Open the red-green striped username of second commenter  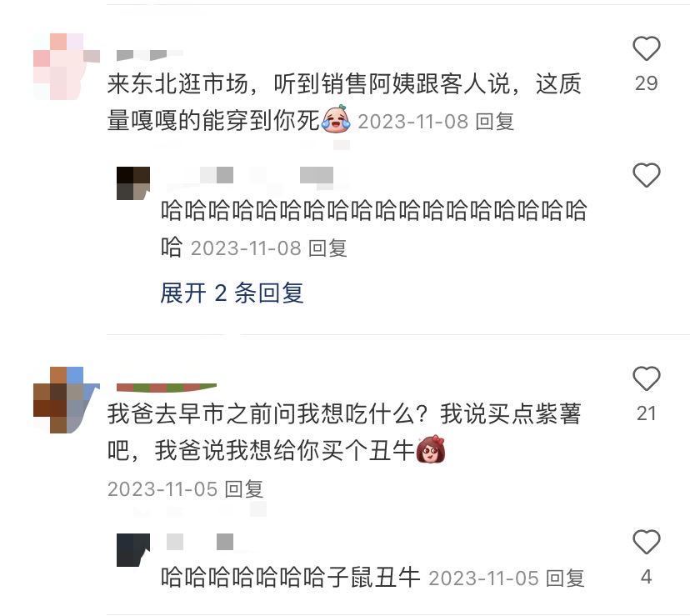pos(167,388)
